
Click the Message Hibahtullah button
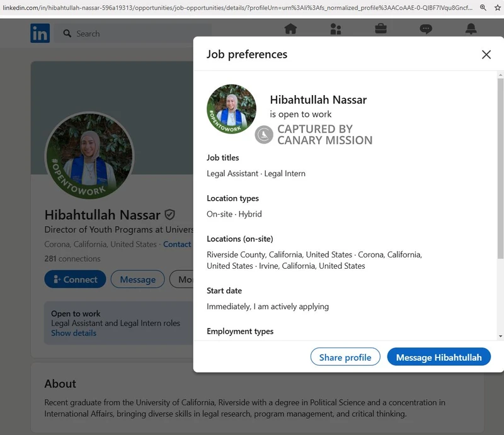click(x=438, y=357)
